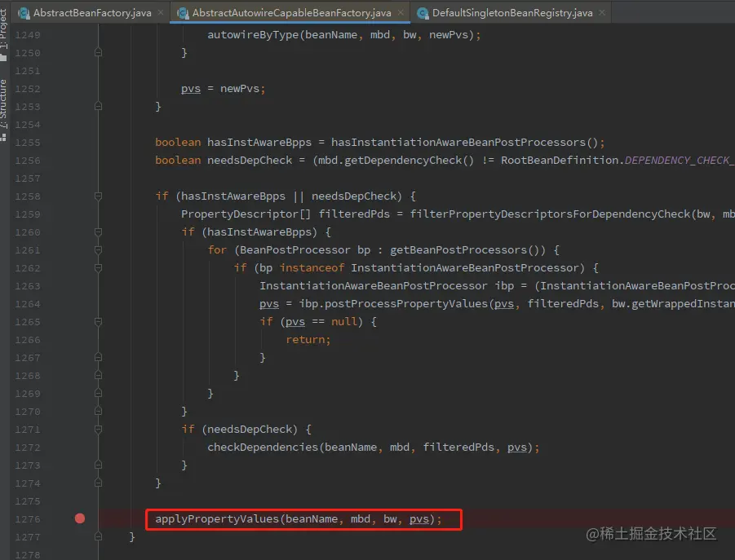Click the return statement on line 1266
This screenshot has height=560, width=735.
308,339
